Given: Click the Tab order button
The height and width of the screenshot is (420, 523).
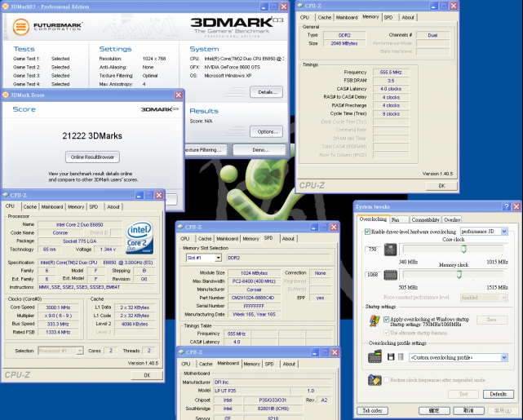Looking at the screenshot, I should tap(372, 411).
